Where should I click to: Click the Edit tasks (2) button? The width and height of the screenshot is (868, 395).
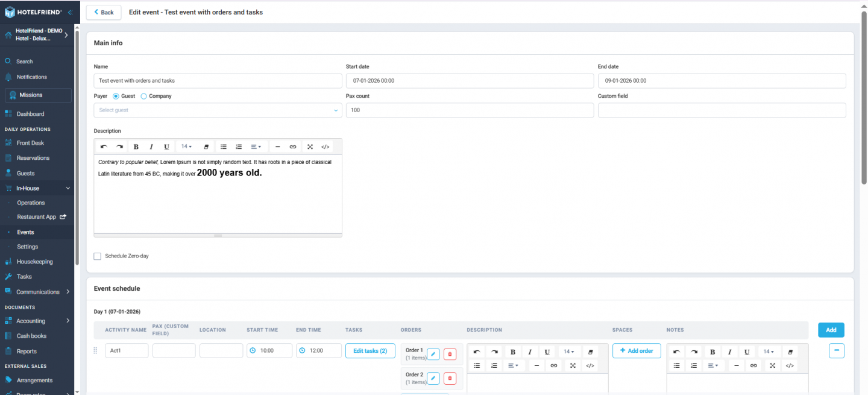[x=370, y=350]
